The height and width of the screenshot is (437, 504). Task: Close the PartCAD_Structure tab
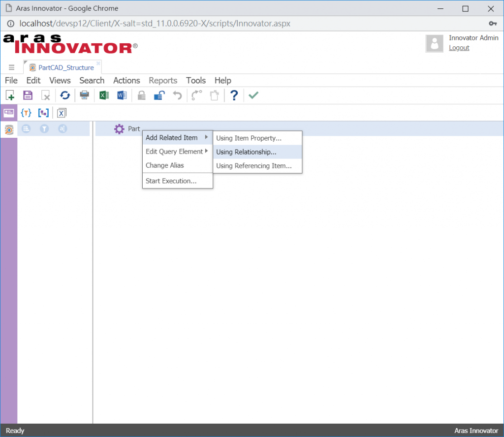[98, 63]
